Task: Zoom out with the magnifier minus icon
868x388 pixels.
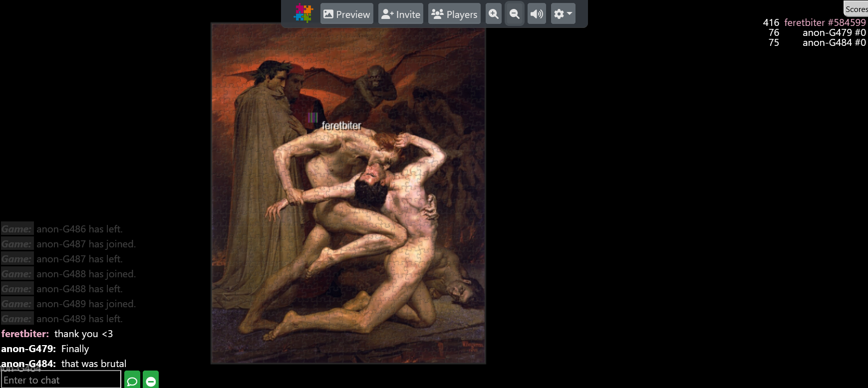Action: 515,14
